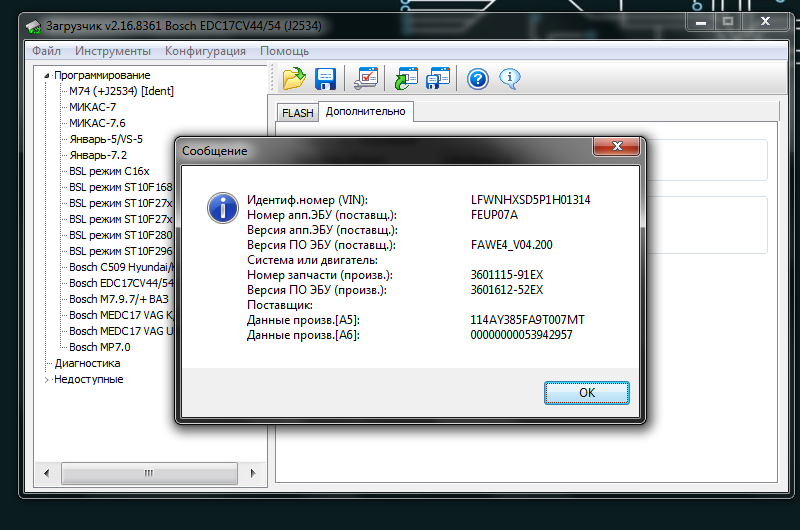Switch to the FLASH tab
The width and height of the screenshot is (800, 530).
[x=297, y=113]
